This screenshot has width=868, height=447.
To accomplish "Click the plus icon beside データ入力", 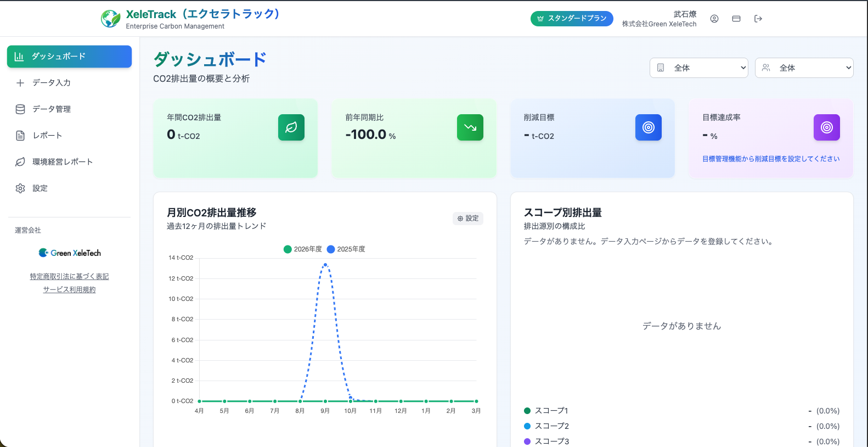I will pyautogui.click(x=20, y=83).
